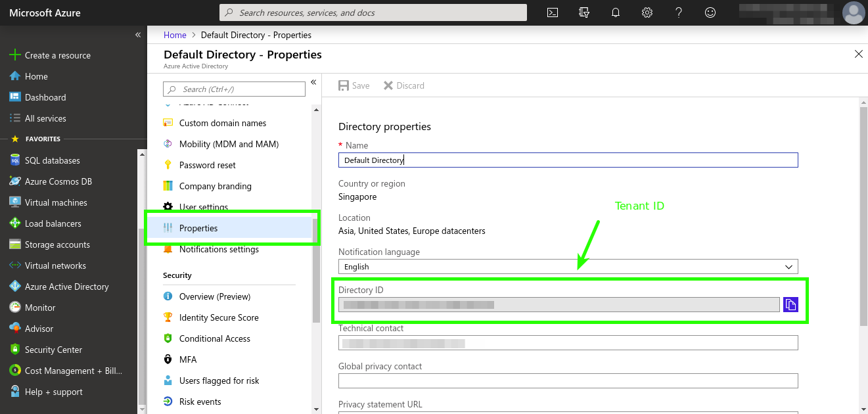Click the Technical contact field
The height and width of the screenshot is (414, 868).
[x=568, y=343]
